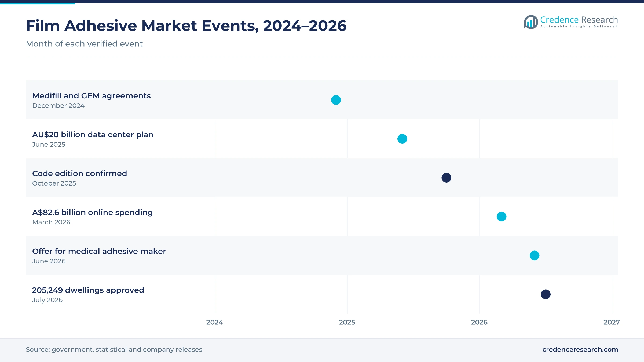Select the October 2025 code edition dot
The width and height of the screenshot is (644, 362).
click(447, 178)
